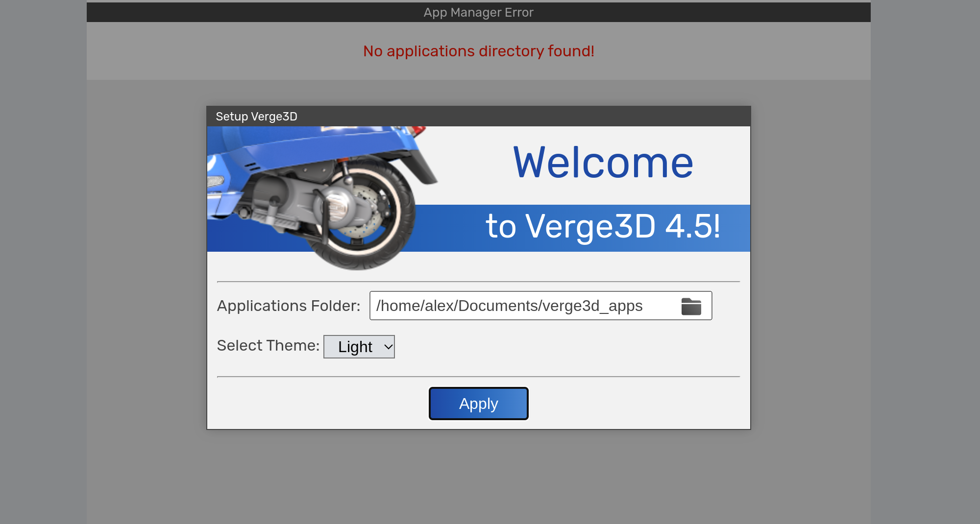
Task: Click the 'to Verge3D 4.5!' banner text
Action: tap(603, 226)
